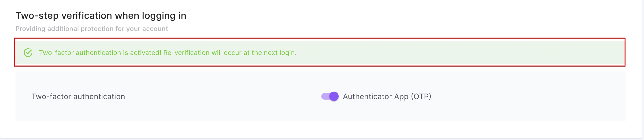644x140 pixels.
Task: Click the word Re-verification in the alert
Action: tap(186, 53)
